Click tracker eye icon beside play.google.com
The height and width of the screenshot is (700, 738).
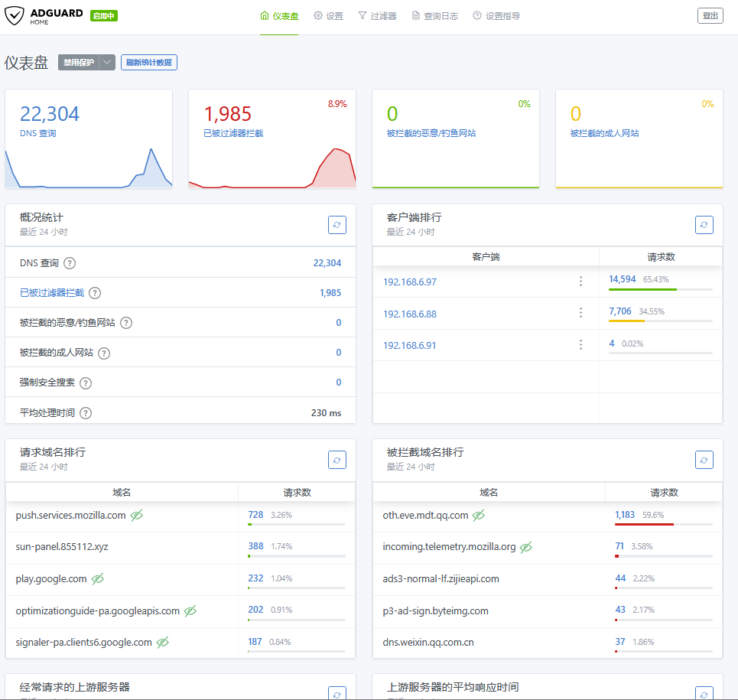[98, 579]
